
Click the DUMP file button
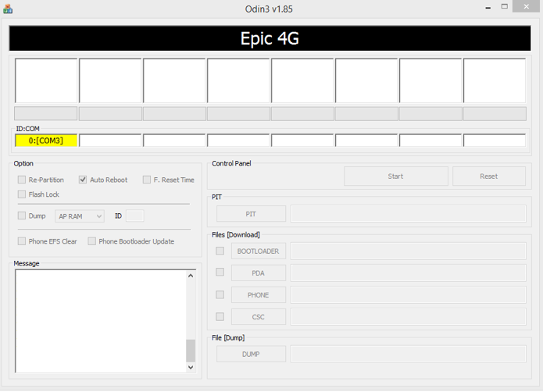click(251, 354)
